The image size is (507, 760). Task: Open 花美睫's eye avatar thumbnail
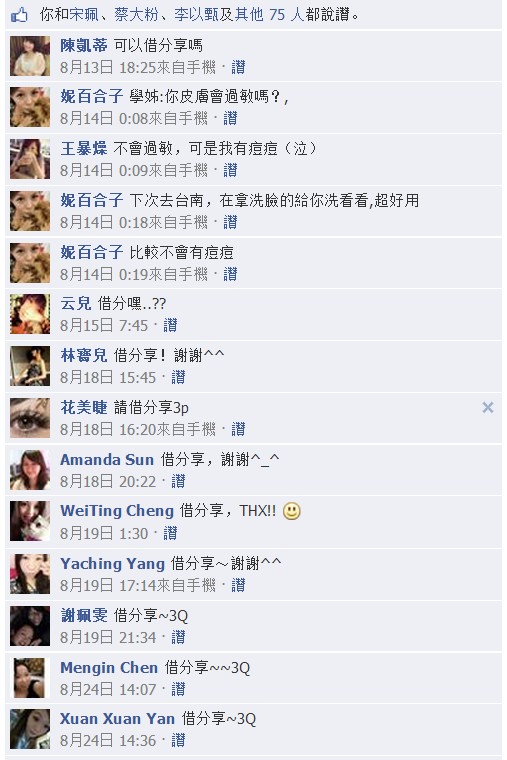[30, 418]
